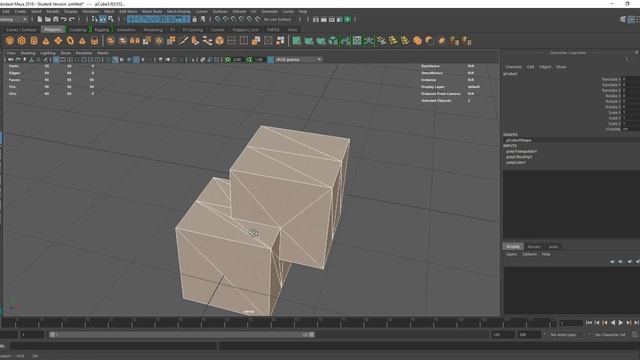This screenshot has width=640, height=360.
Task: Create a polygon pipe from the shelf
Action: point(94,40)
